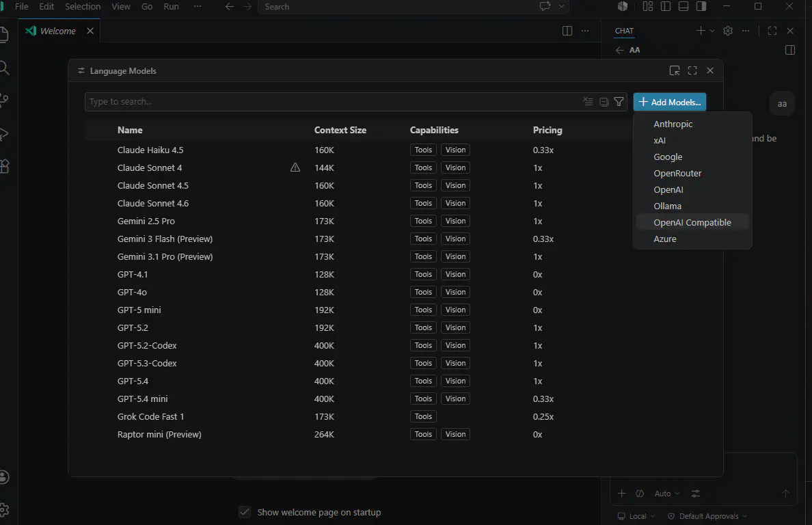This screenshot has height=525, width=812.
Task: Click the Vision badge in the GPT-4o row
Action: pyautogui.click(x=455, y=292)
